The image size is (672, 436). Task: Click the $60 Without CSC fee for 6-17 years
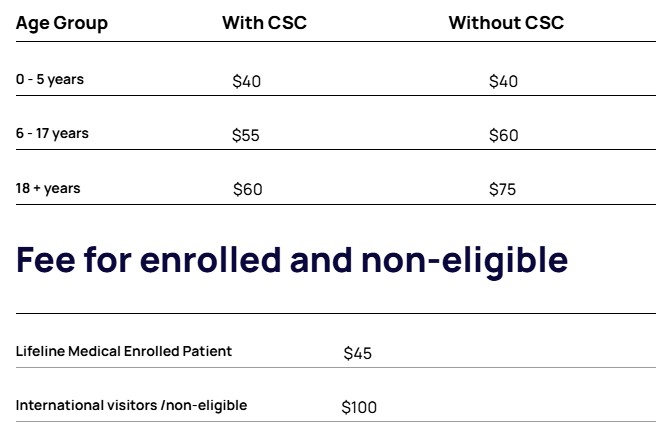pyautogui.click(x=503, y=135)
